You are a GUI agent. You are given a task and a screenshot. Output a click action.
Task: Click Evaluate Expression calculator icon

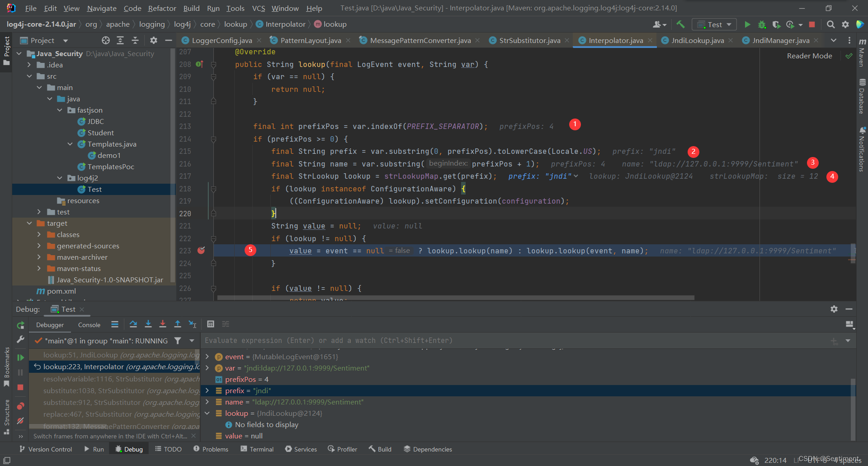(211, 324)
